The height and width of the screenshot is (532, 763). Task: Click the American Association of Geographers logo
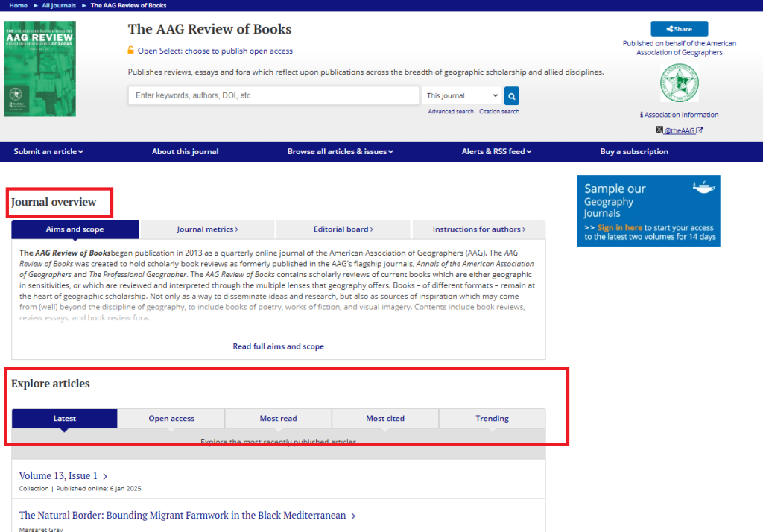(679, 83)
